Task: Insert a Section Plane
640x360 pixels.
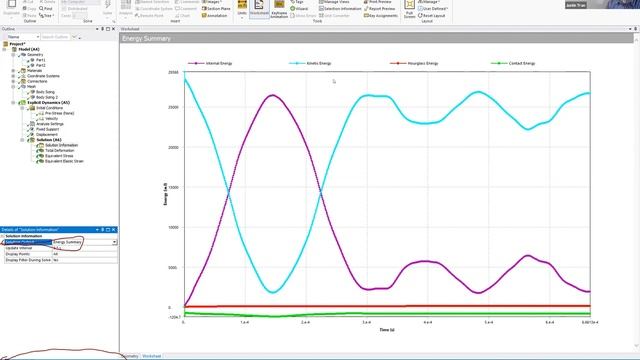Action: [x=216, y=9]
